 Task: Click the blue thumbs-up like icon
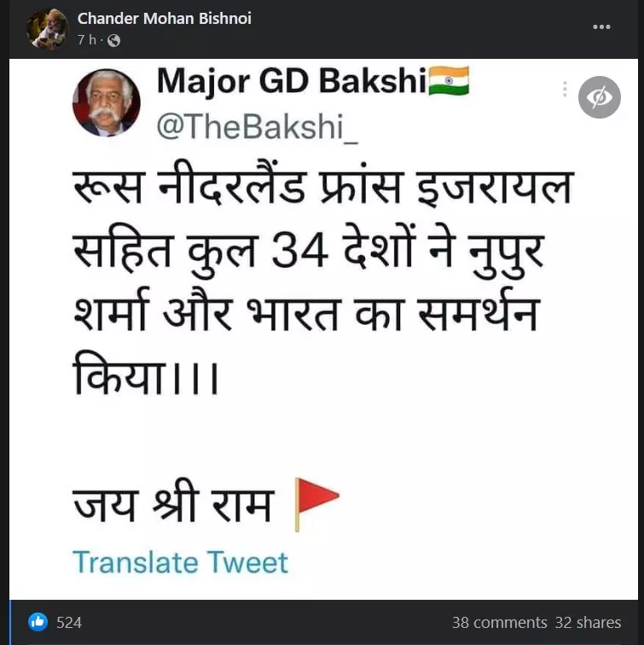38,622
